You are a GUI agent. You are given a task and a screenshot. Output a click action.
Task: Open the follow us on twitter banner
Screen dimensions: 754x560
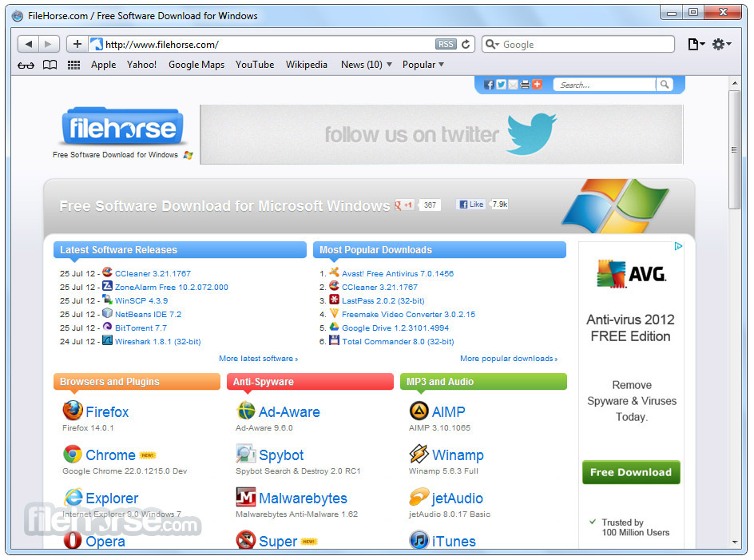pyautogui.click(x=442, y=135)
